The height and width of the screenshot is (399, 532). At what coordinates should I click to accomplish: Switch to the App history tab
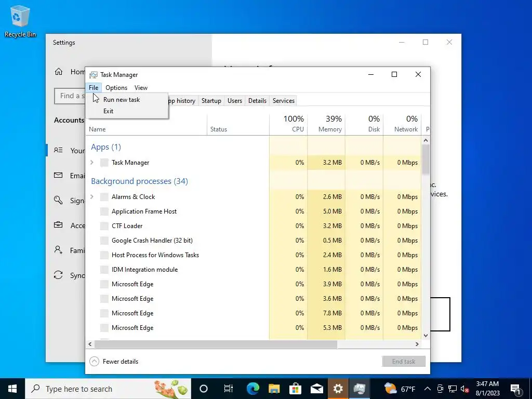[183, 101]
